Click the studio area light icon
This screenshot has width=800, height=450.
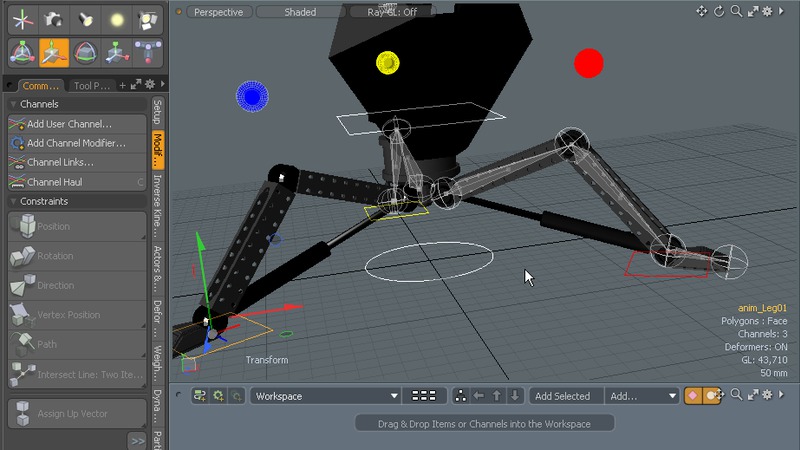click(x=147, y=20)
